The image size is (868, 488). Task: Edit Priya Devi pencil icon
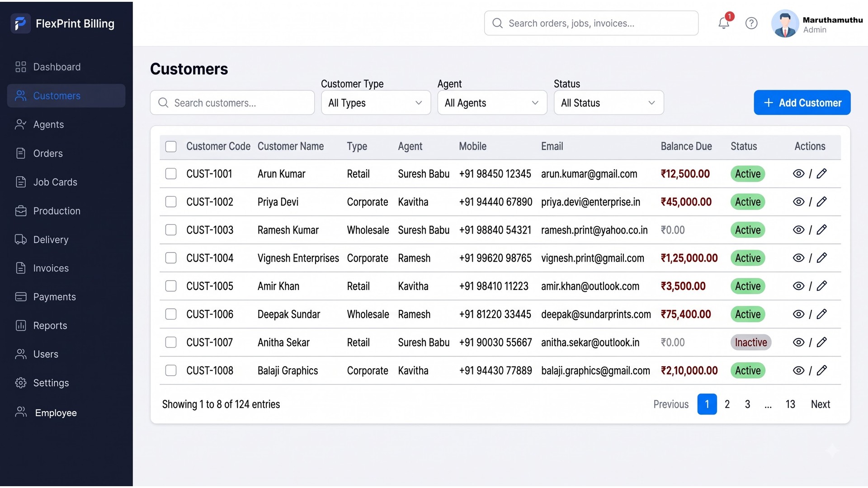822,202
